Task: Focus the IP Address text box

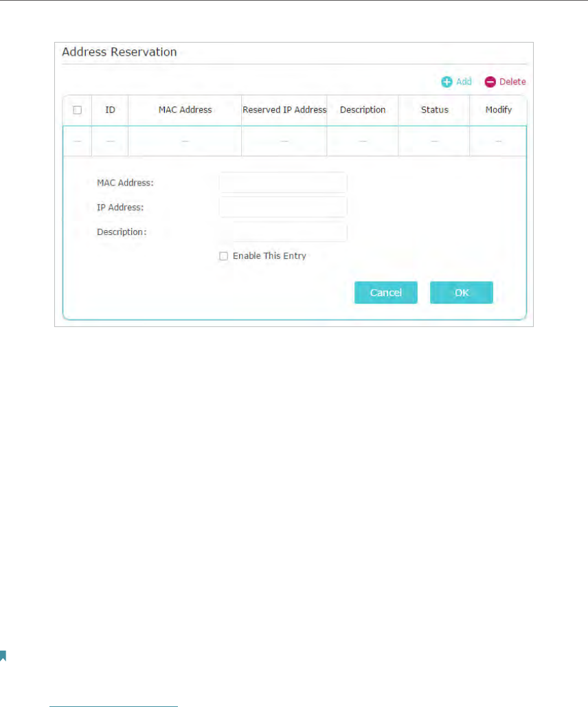Action: [283, 207]
